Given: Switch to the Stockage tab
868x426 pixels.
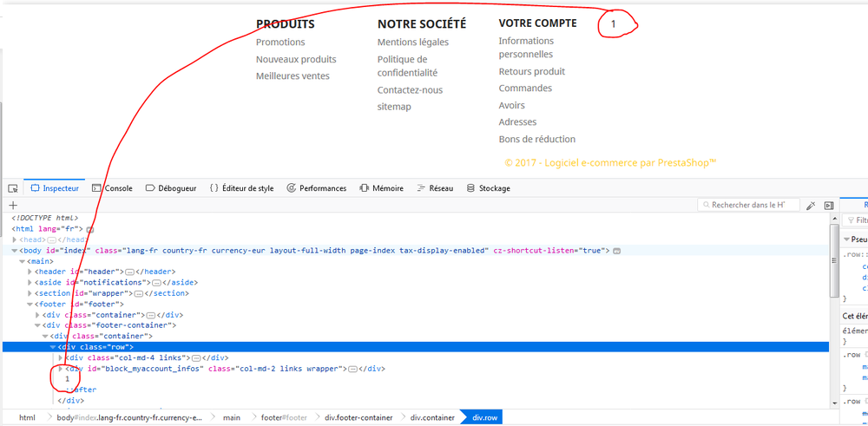Looking at the screenshot, I should [488, 188].
